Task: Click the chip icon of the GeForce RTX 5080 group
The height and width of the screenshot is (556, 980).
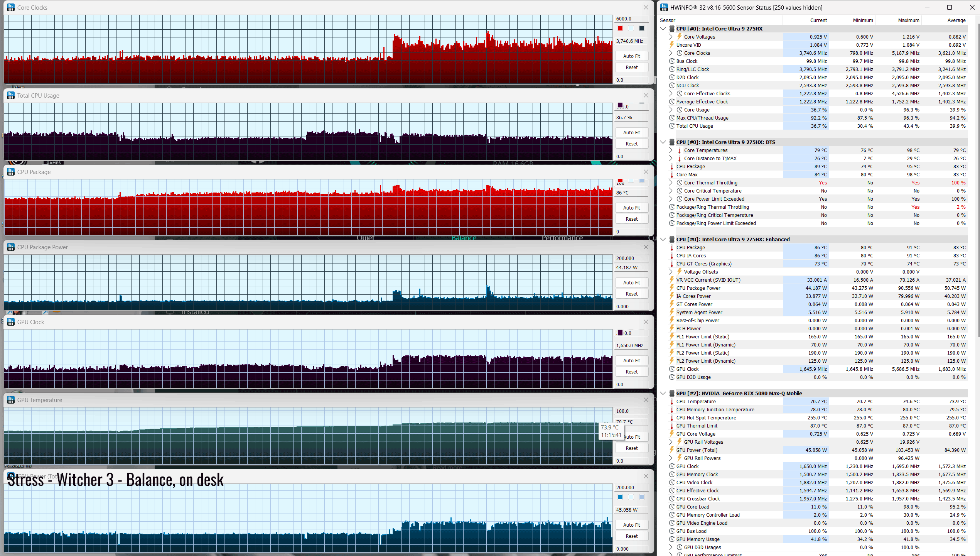Action: point(671,393)
